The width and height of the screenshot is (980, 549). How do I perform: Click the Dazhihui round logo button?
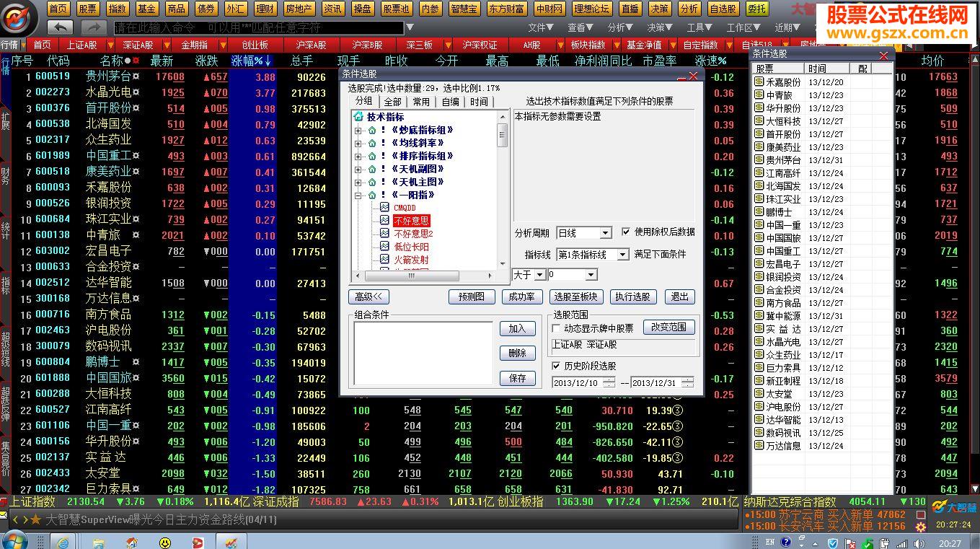click(x=19, y=18)
